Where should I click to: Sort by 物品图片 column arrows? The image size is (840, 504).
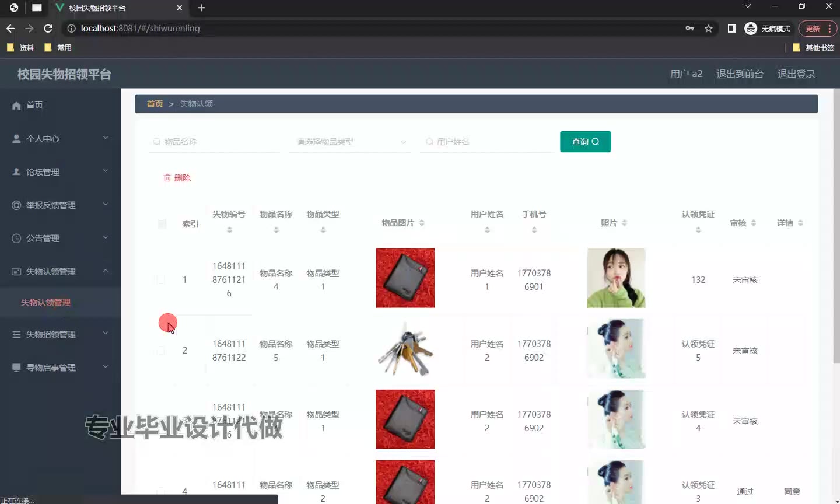[x=422, y=223]
